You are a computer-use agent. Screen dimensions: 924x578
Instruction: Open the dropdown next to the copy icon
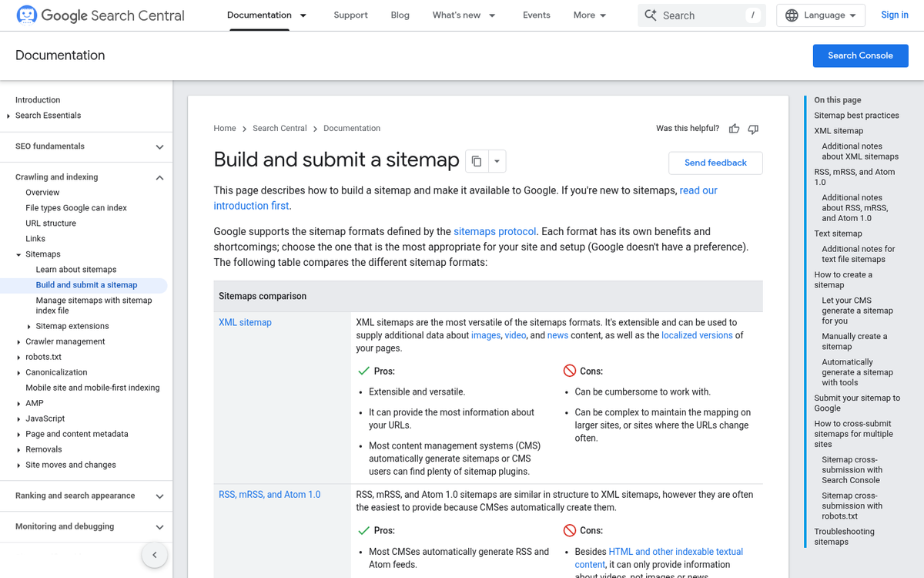[x=497, y=160]
